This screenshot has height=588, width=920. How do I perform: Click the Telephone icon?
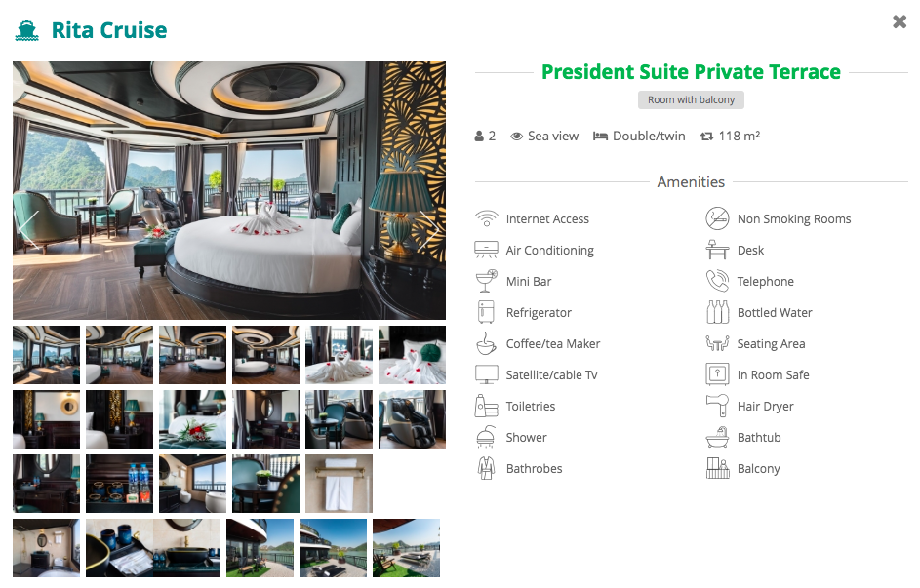(x=718, y=281)
